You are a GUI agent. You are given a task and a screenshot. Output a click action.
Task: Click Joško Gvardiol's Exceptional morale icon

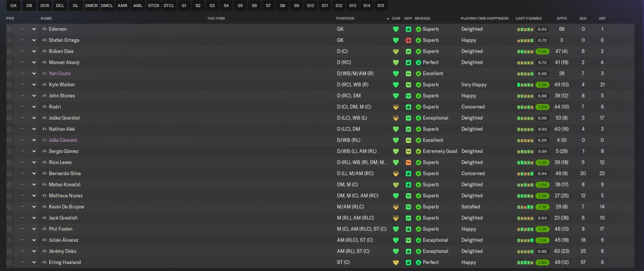(419, 118)
